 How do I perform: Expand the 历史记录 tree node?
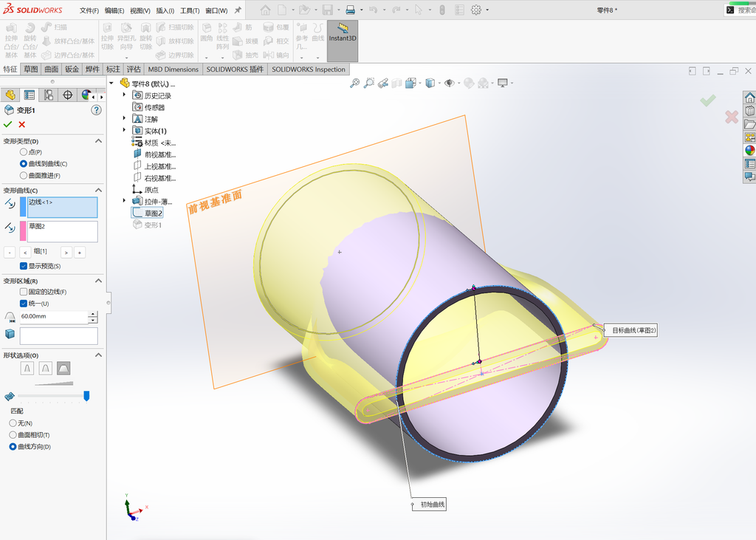tap(124, 95)
